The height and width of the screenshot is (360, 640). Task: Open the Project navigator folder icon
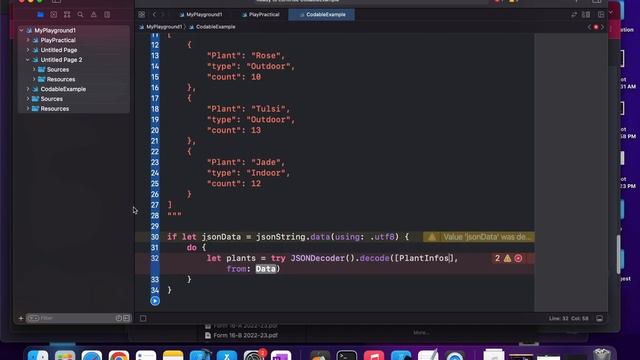click(40, 15)
